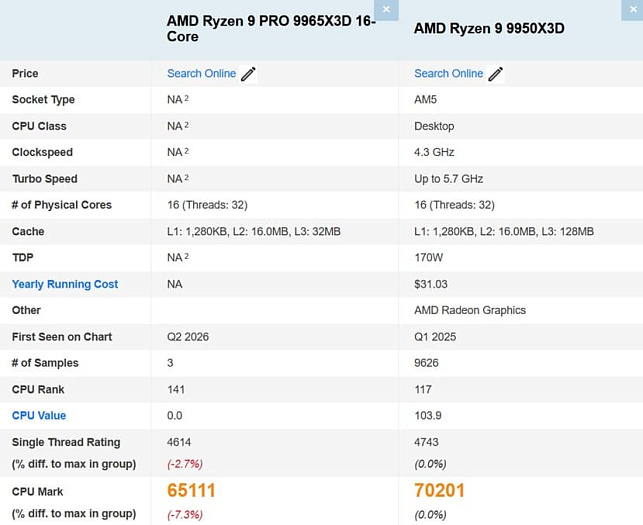Click the CPU Mark score 65111
643x525 pixels.
point(191,491)
